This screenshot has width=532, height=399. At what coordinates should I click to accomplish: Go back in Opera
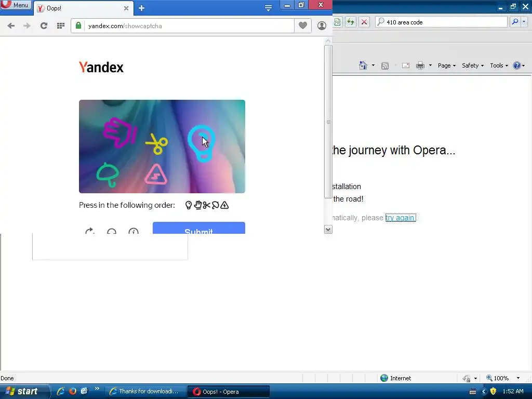pos(11,26)
